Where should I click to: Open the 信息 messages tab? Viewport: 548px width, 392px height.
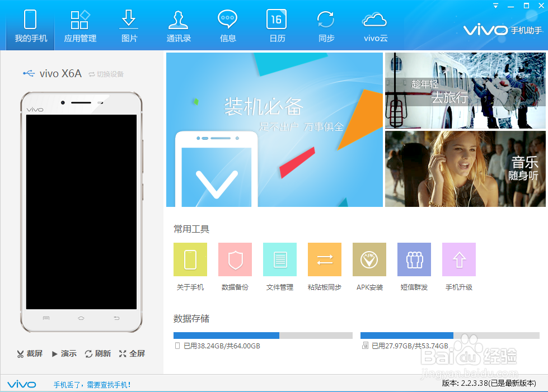click(227, 26)
